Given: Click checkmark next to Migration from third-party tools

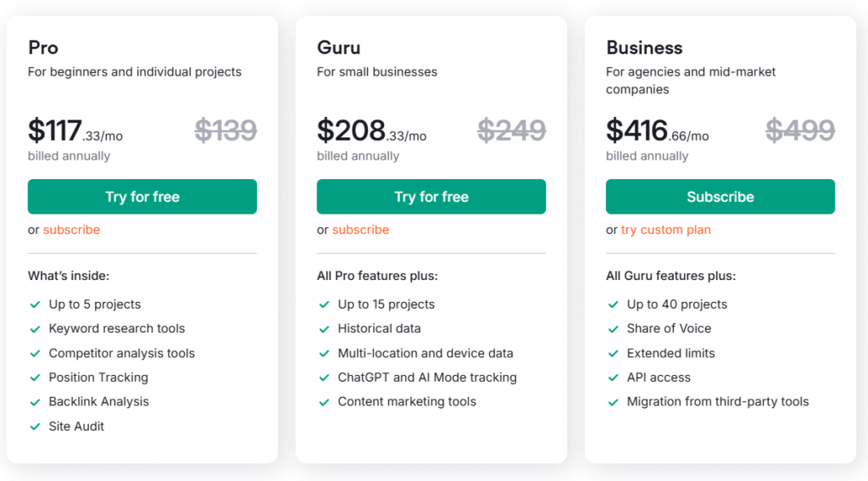Looking at the screenshot, I should tap(613, 402).
